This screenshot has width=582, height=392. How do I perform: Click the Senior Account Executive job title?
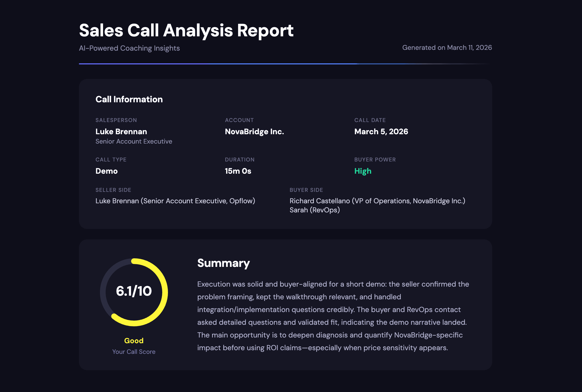(134, 141)
